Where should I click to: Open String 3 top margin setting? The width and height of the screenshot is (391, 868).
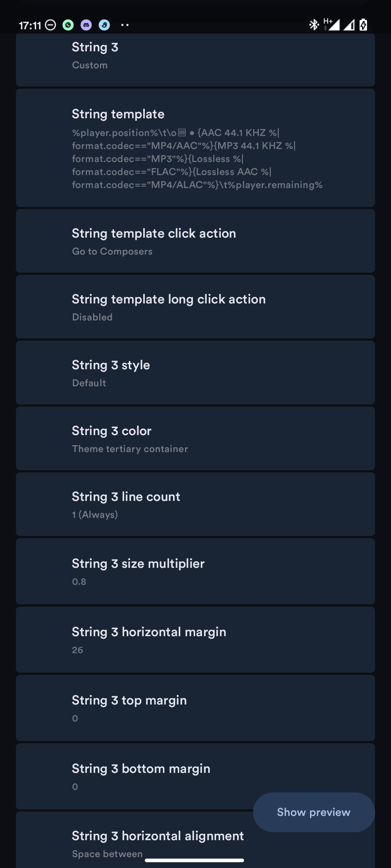coord(195,708)
